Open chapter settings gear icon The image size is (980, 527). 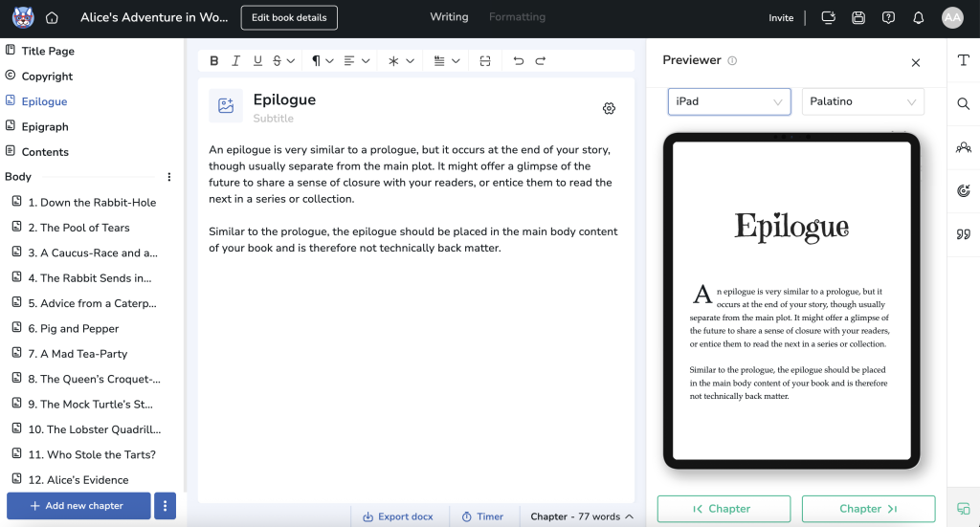[609, 108]
